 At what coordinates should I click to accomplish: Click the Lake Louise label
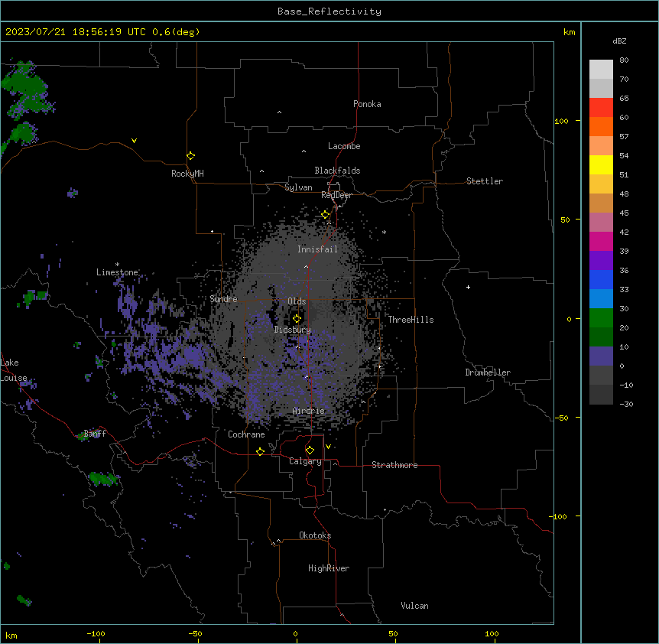(14, 370)
